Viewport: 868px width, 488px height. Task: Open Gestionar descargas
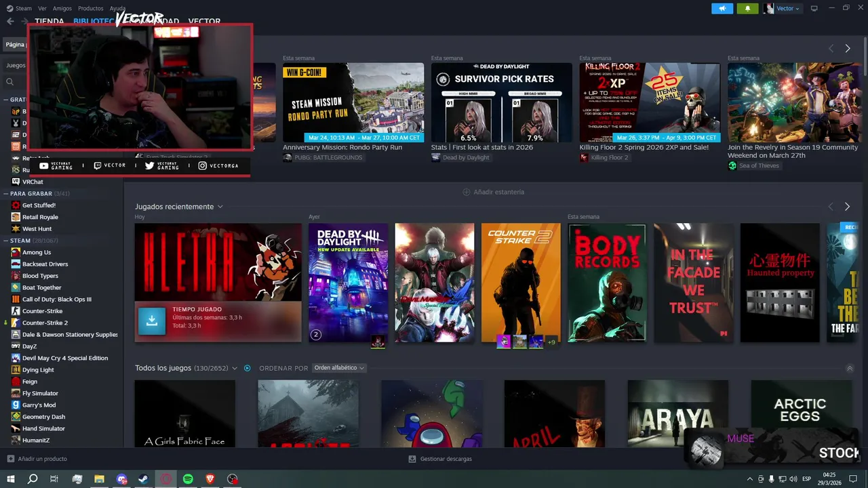(x=440, y=459)
